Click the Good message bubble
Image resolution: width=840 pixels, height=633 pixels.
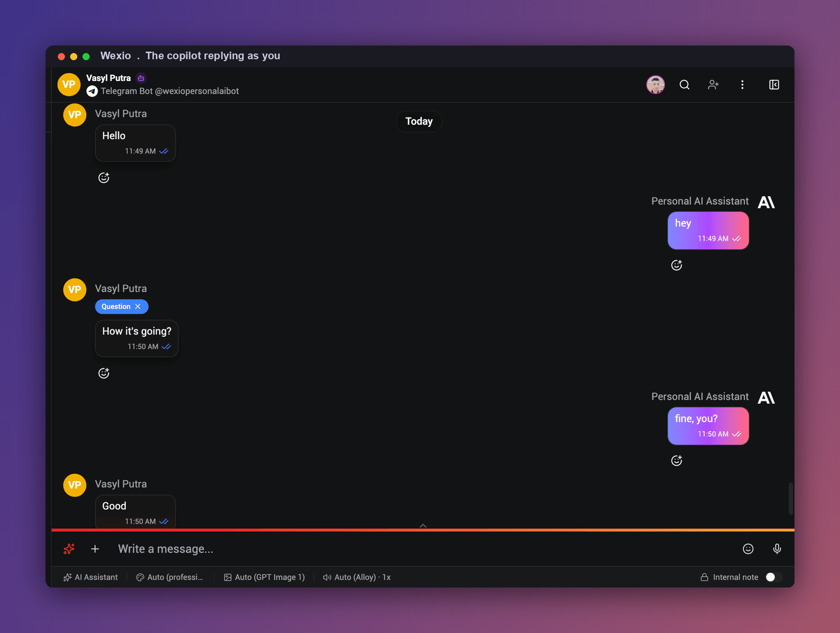click(136, 512)
